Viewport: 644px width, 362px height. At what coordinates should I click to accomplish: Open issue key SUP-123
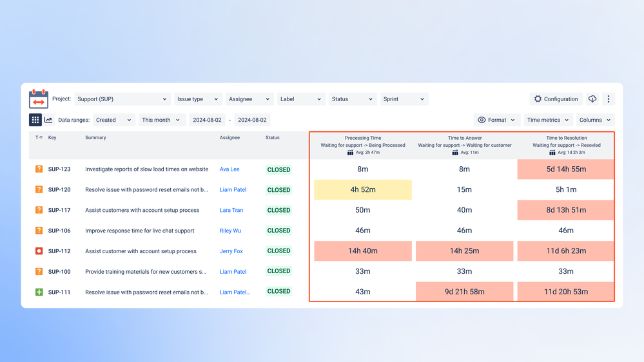[x=59, y=169]
